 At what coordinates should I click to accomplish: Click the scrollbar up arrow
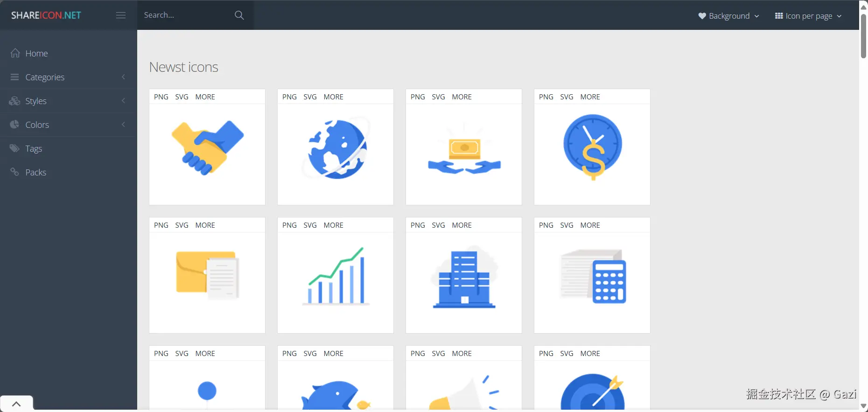tap(863, 7)
